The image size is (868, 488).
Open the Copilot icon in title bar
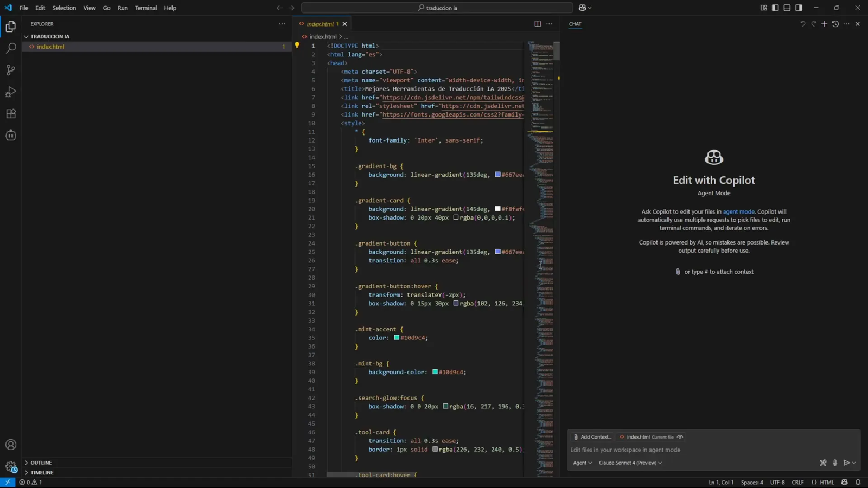(582, 8)
